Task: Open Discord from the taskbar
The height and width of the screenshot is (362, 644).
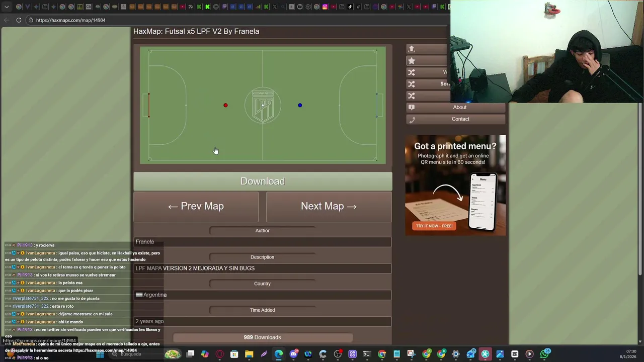Action: (x=293, y=354)
